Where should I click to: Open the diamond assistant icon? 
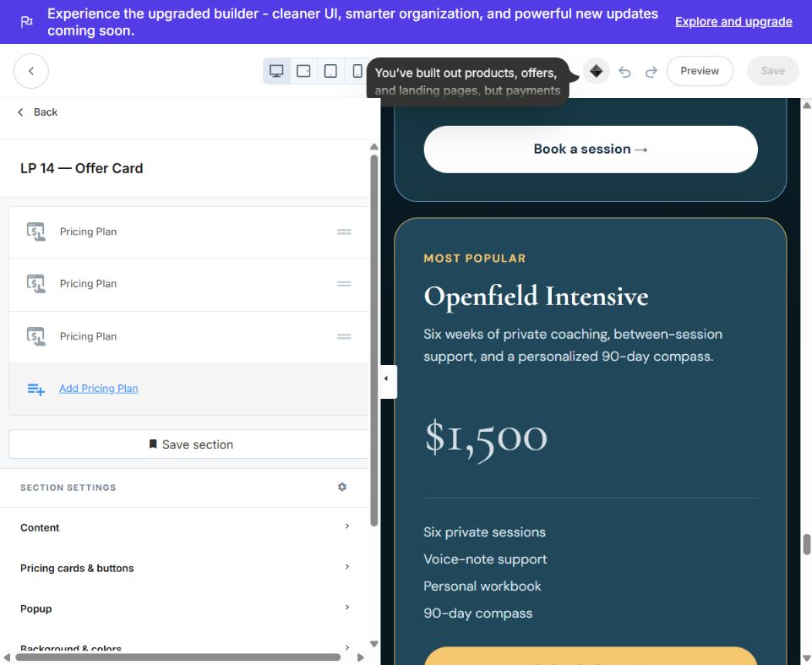596,71
